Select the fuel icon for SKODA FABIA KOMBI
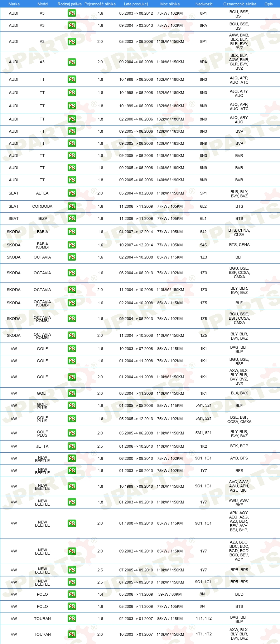The height and width of the screenshot is (644, 280). click(72, 245)
